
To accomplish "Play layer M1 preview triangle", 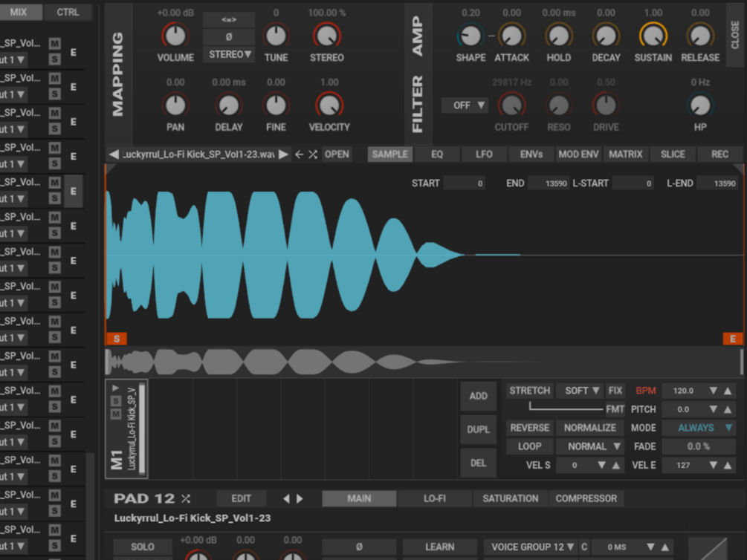I will point(116,388).
